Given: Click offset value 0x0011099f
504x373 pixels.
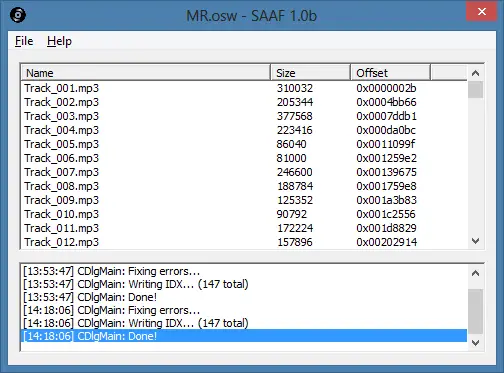Looking at the screenshot, I should [x=386, y=144].
